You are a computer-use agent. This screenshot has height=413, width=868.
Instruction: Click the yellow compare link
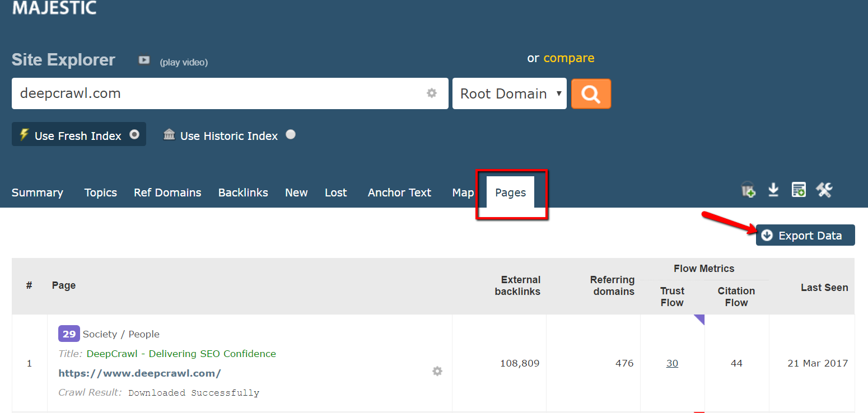click(569, 58)
